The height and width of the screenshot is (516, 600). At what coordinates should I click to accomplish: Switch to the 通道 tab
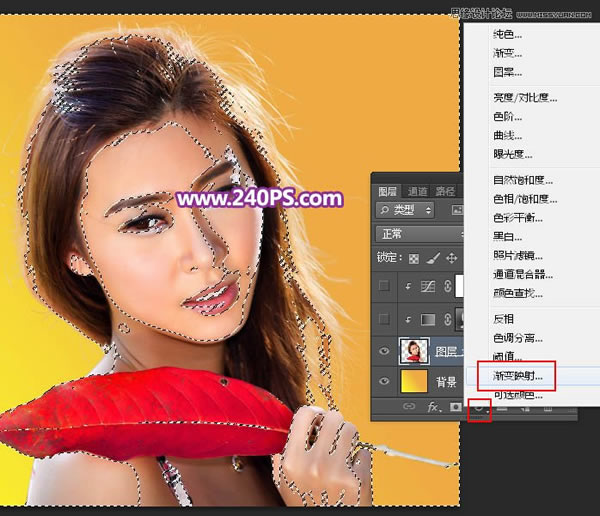pos(417,191)
